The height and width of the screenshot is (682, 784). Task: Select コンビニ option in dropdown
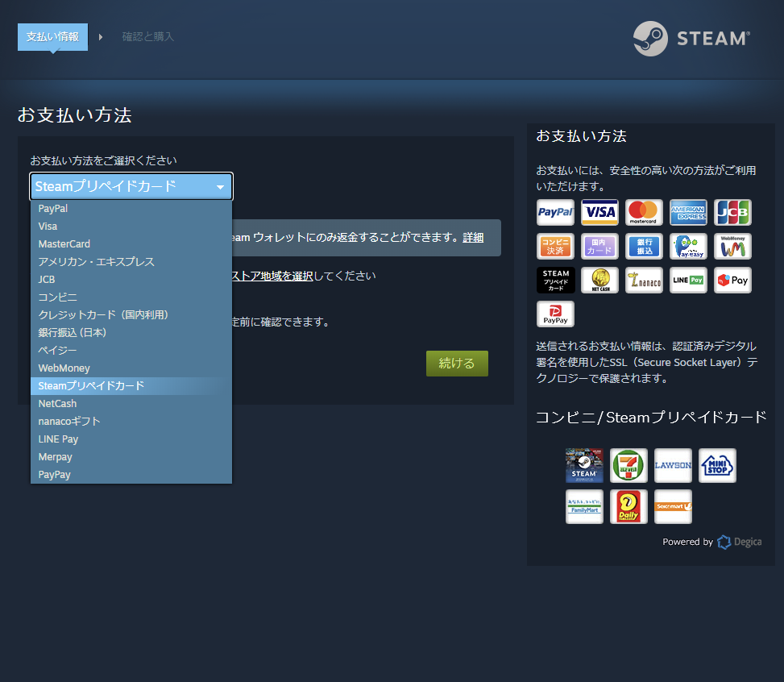tap(58, 297)
